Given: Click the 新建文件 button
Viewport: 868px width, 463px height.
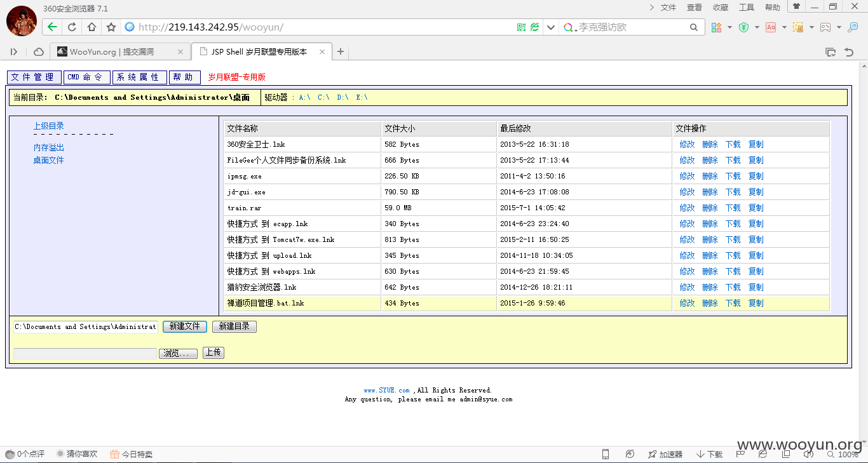Looking at the screenshot, I should coord(185,326).
